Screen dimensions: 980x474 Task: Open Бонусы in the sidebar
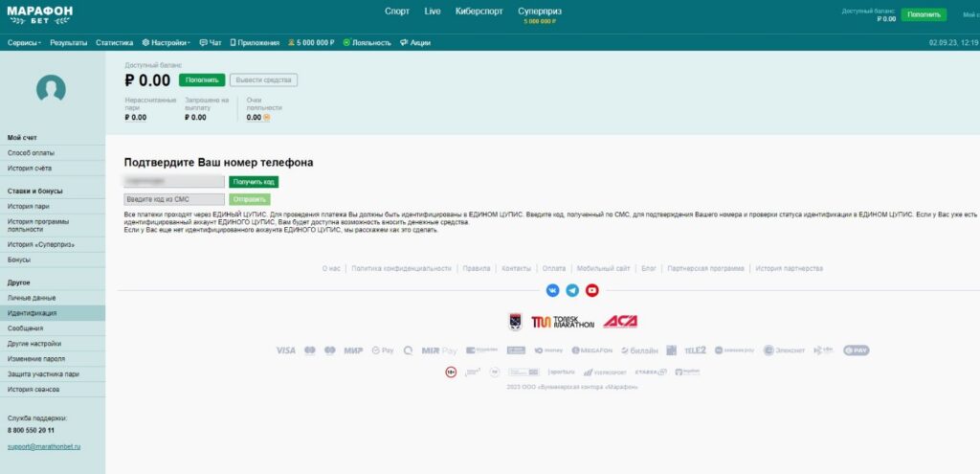click(x=53, y=260)
